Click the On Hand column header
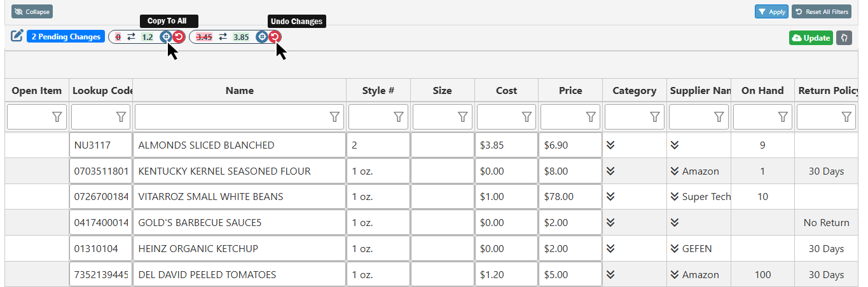The image size is (868, 287). 762,91
